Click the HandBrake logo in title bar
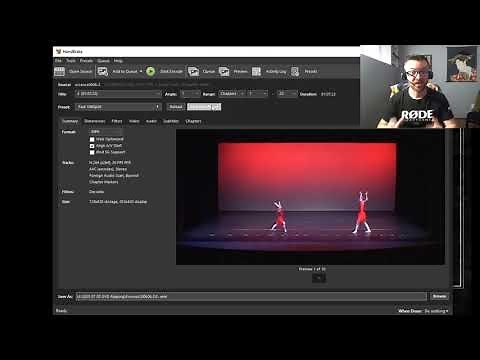480x360 pixels. tap(59, 52)
